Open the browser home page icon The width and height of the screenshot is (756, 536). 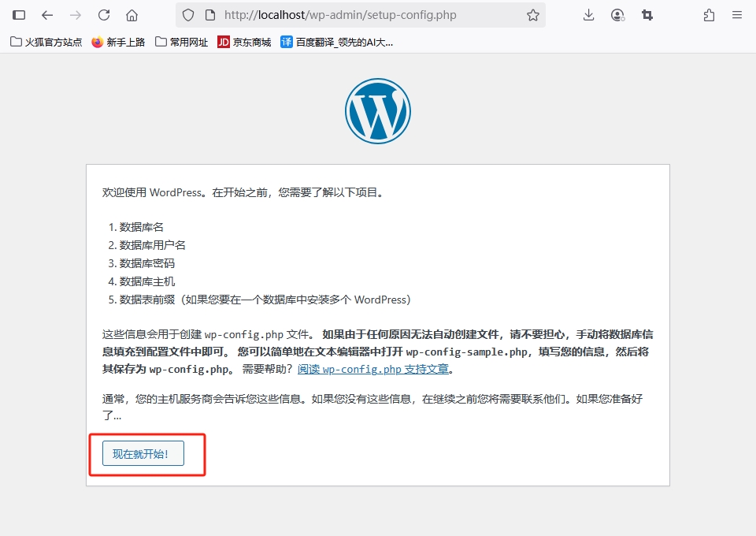point(132,16)
